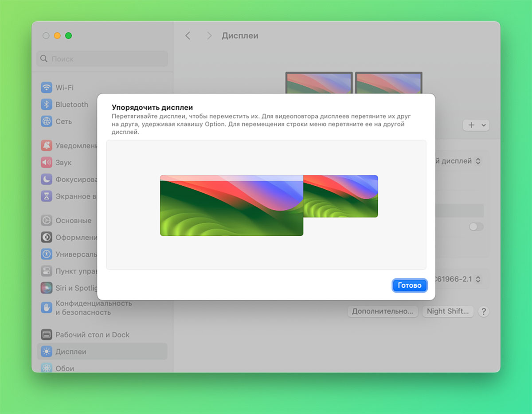Select the larger display thumbnail in arrangement area

pos(231,205)
